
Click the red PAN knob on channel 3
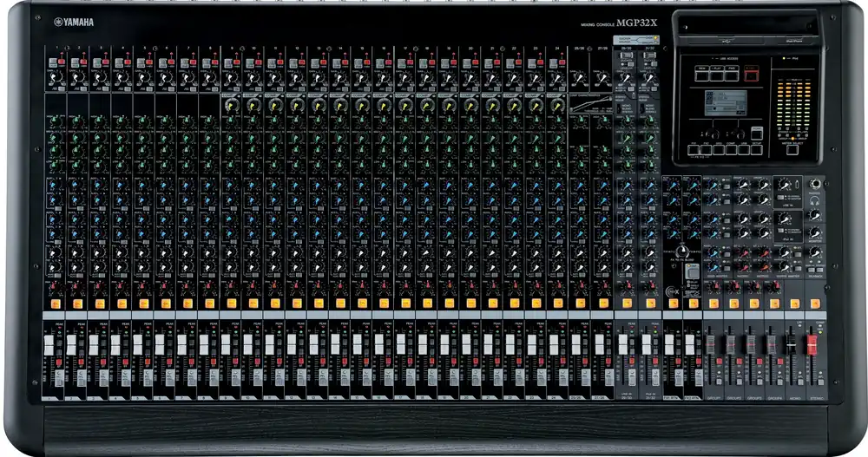pyautogui.click(x=99, y=287)
